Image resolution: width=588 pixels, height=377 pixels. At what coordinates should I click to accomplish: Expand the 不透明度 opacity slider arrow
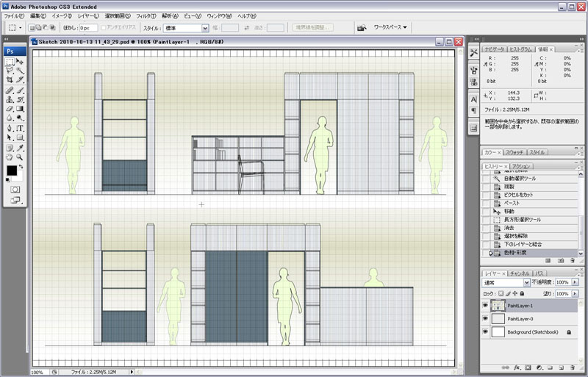[x=573, y=282]
